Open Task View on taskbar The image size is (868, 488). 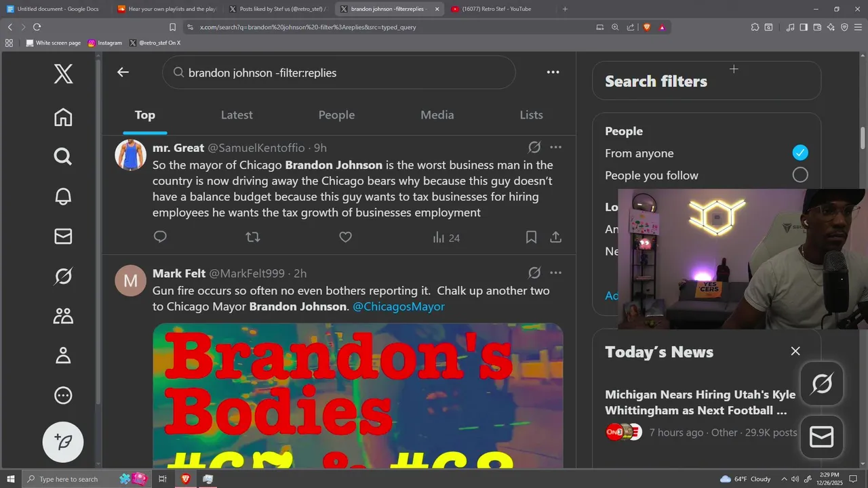click(x=163, y=479)
